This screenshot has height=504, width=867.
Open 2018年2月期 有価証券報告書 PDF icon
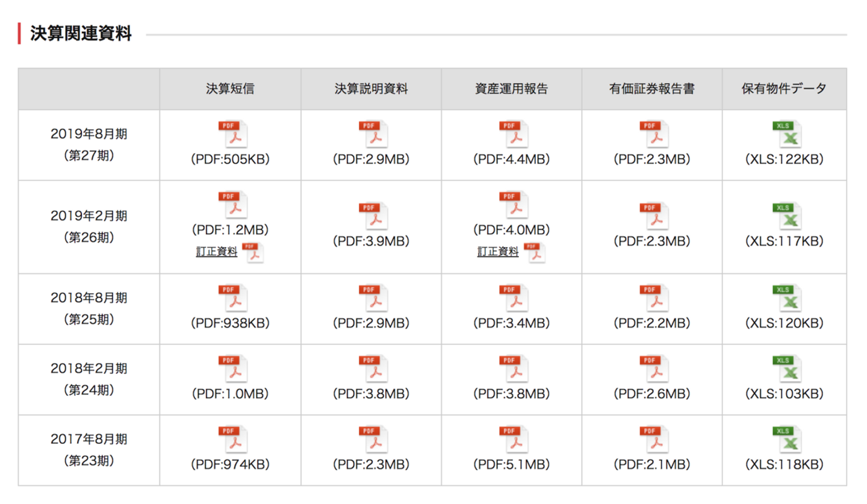click(x=653, y=369)
